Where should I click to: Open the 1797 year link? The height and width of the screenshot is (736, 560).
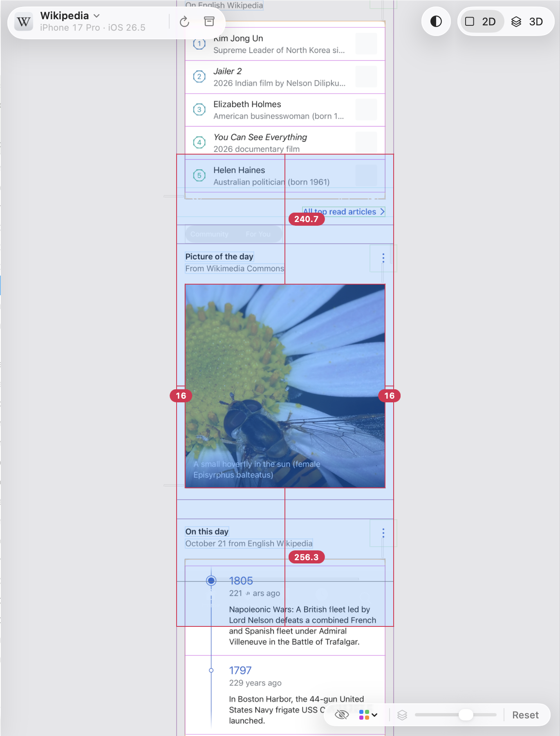point(240,671)
